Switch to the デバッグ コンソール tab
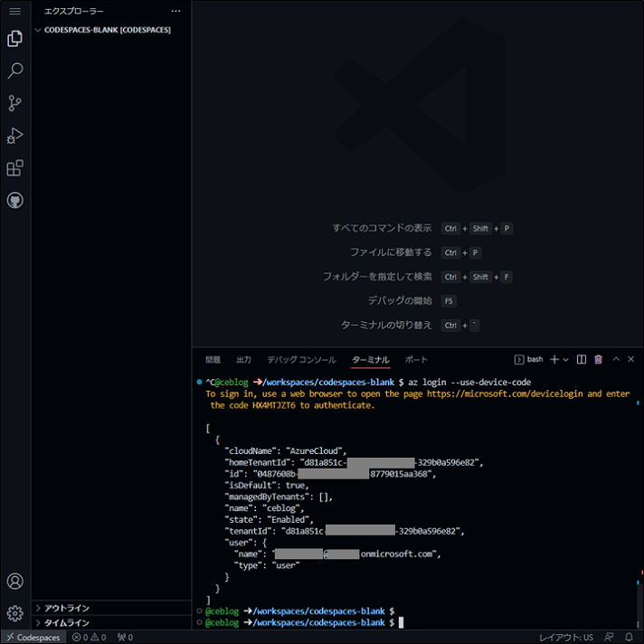This screenshot has width=644, height=644. (x=301, y=360)
